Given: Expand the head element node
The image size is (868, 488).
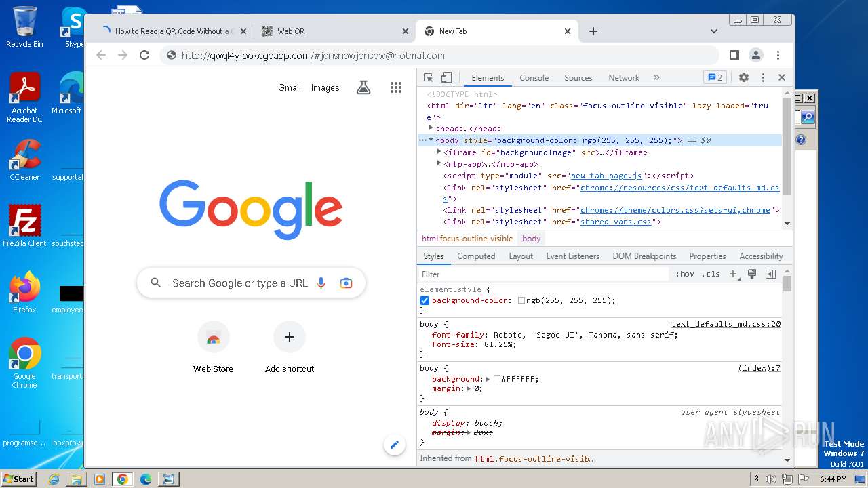Looking at the screenshot, I should point(431,128).
